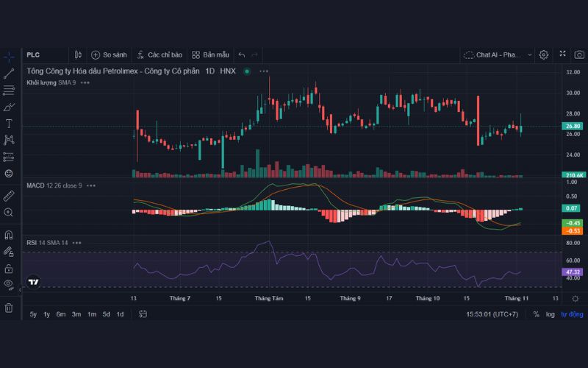588x368 pixels.
Task: Take a chart snapshot with camera icon
Action: 579,54
